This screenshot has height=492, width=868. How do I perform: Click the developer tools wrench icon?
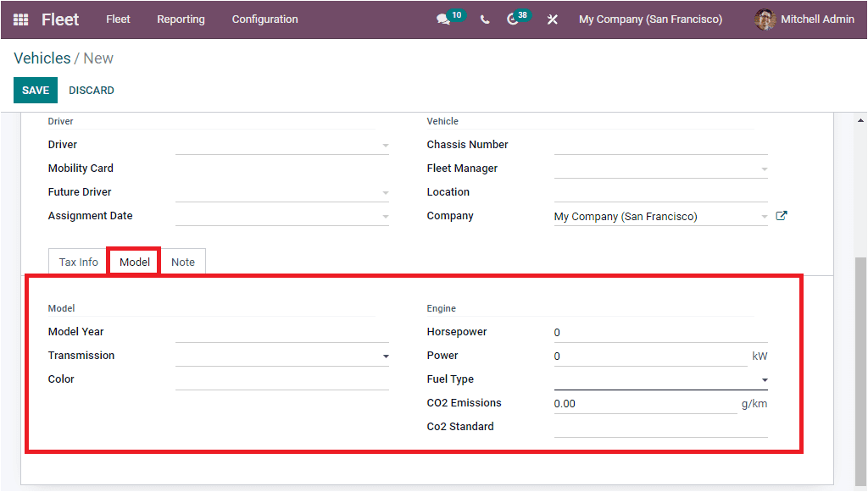tap(552, 19)
